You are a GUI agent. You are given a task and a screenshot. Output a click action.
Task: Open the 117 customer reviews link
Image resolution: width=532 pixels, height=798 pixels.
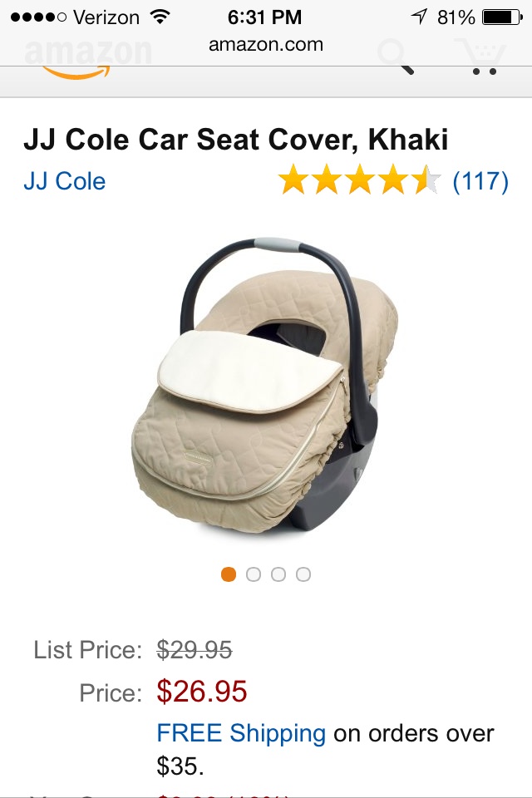tap(480, 181)
